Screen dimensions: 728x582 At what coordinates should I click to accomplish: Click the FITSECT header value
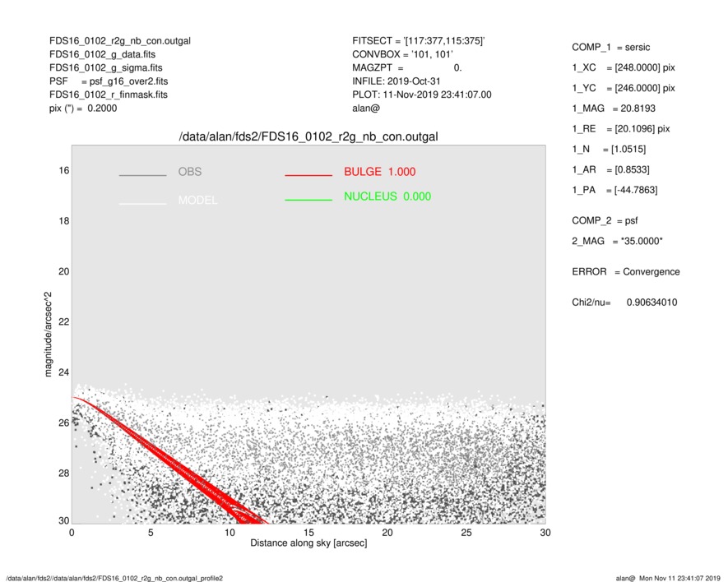[x=424, y=41]
